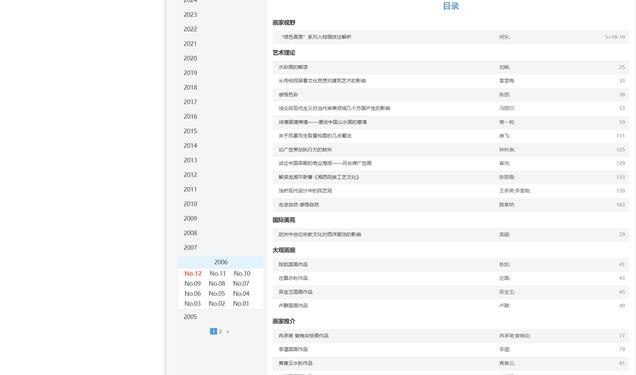Select issue No.07 of 2006
Screen dimensions: 636x375
pyautogui.click(x=241, y=284)
